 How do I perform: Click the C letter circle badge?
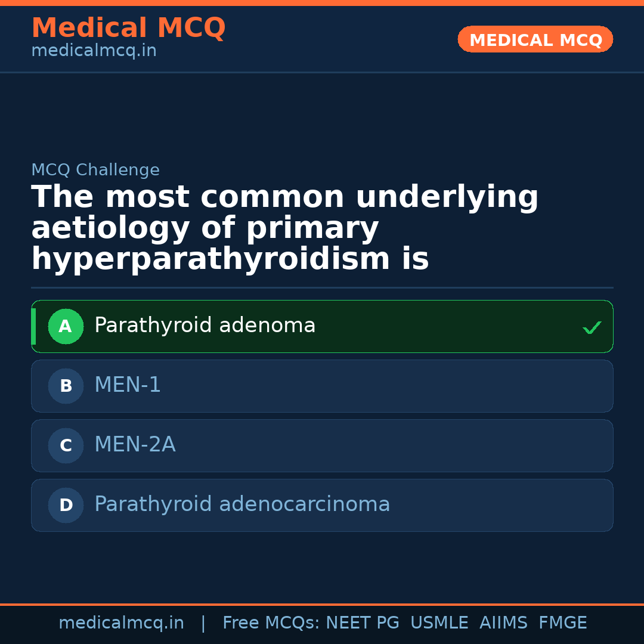pyautogui.click(x=66, y=446)
